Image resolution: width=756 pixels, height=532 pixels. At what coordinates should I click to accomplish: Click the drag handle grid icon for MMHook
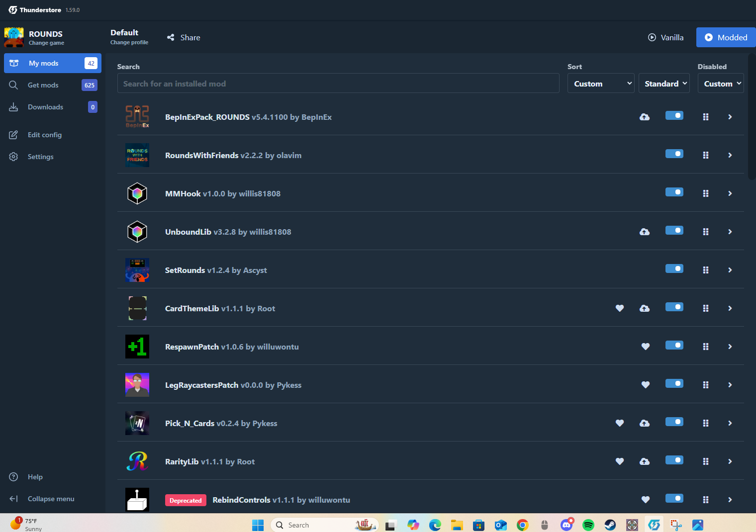(x=706, y=193)
